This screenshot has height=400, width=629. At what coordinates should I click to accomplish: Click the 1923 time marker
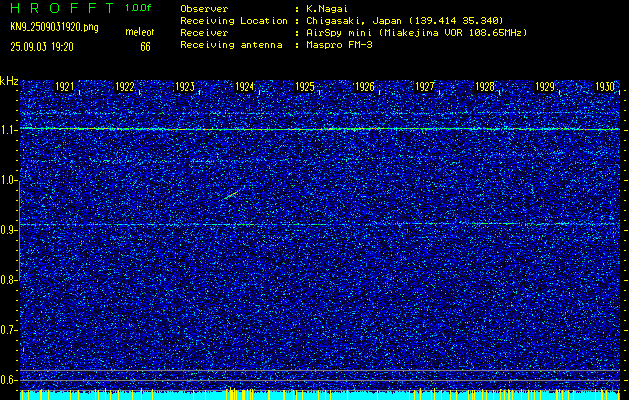click(x=185, y=87)
